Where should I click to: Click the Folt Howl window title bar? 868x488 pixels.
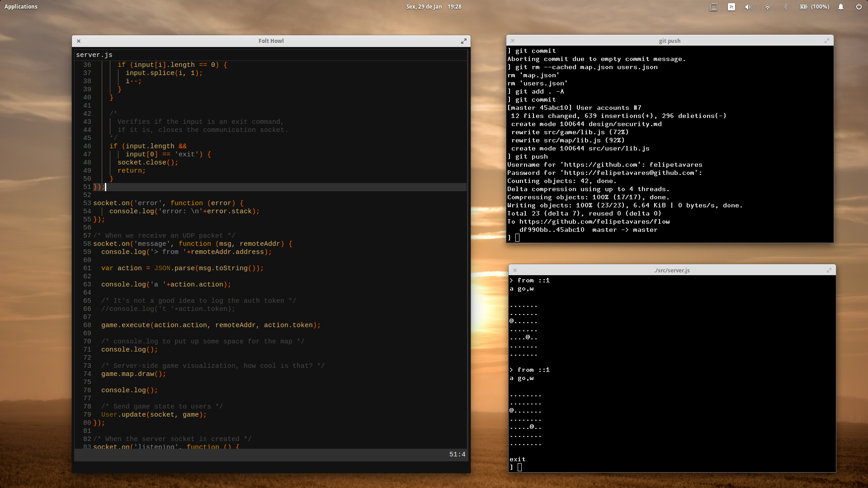coord(271,41)
